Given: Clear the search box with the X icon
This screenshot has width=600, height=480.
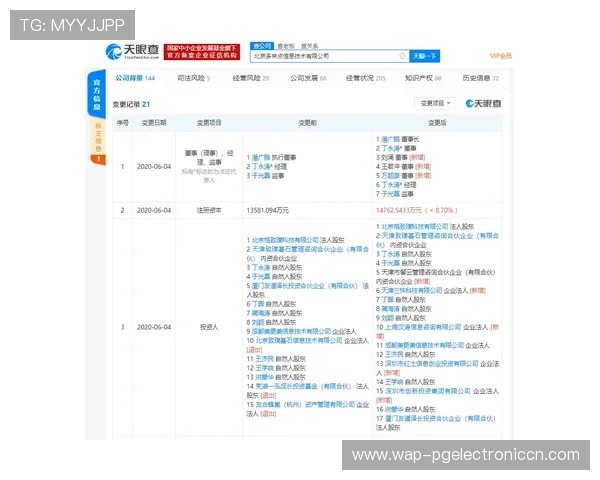Looking at the screenshot, I should pyautogui.click(x=402, y=56).
